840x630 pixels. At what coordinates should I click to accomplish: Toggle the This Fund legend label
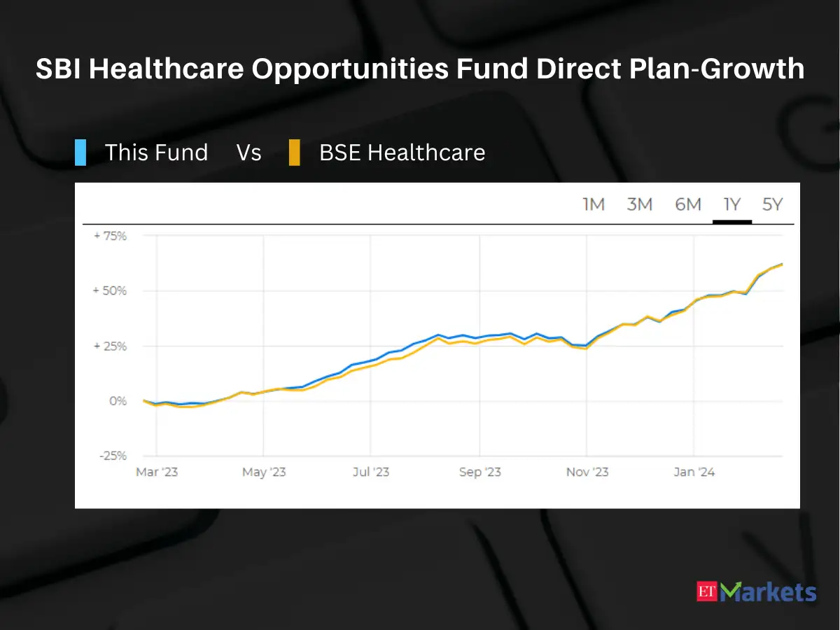(x=156, y=153)
